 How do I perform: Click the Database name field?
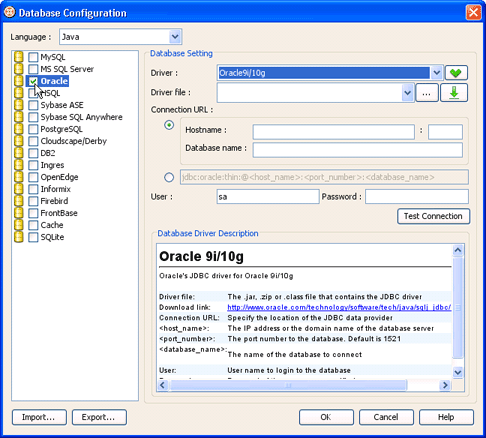pos(358,150)
